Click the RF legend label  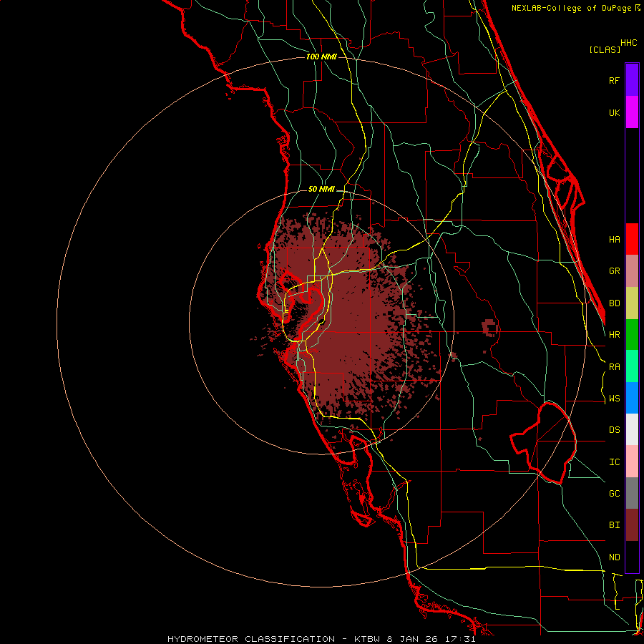pos(614,80)
